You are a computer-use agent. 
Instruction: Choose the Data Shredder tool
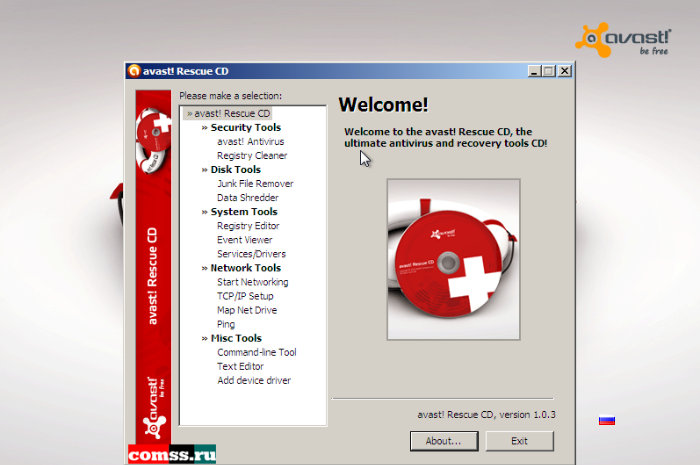pyautogui.click(x=248, y=198)
